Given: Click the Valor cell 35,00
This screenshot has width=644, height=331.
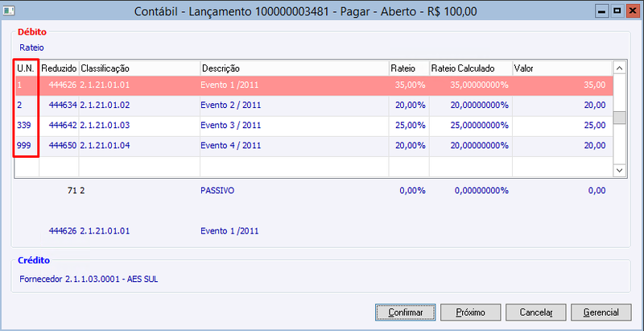Looking at the screenshot, I should pos(562,85).
